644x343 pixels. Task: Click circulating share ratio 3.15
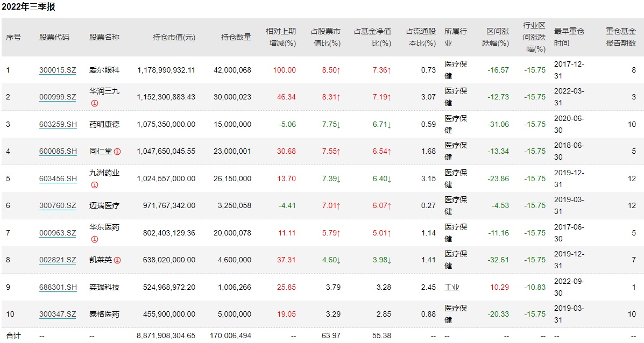(x=428, y=179)
